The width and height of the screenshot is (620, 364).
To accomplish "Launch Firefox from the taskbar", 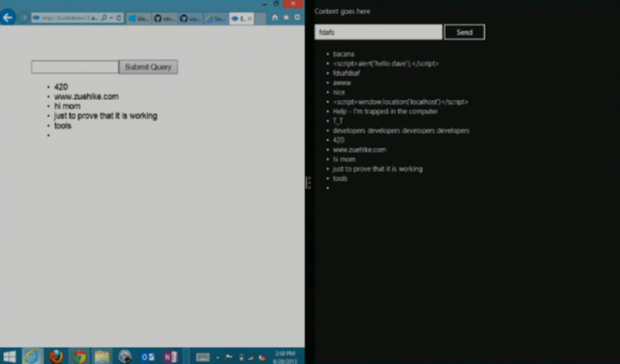I will coord(56,356).
